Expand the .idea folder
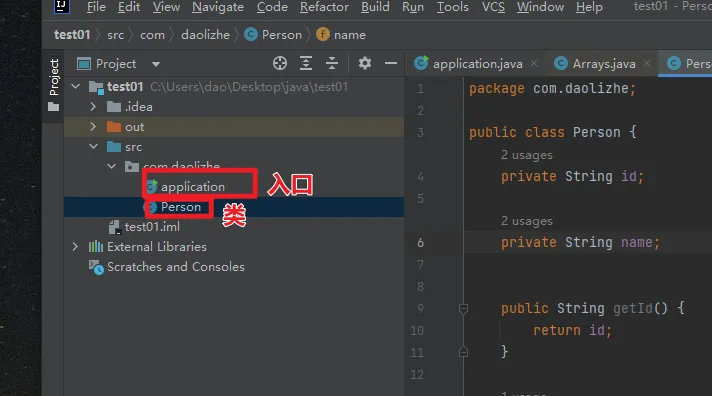 [93, 107]
